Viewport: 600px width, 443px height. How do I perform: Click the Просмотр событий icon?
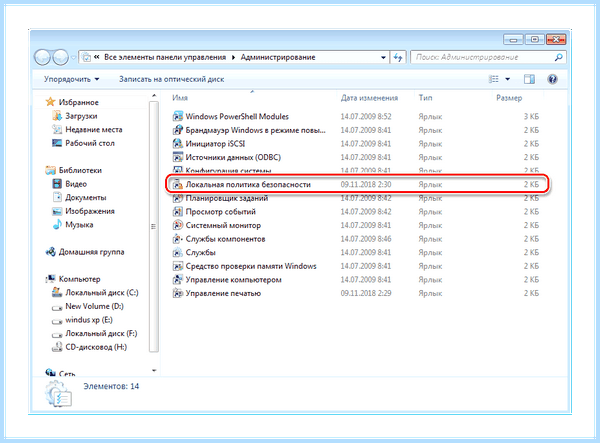tap(178, 212)
